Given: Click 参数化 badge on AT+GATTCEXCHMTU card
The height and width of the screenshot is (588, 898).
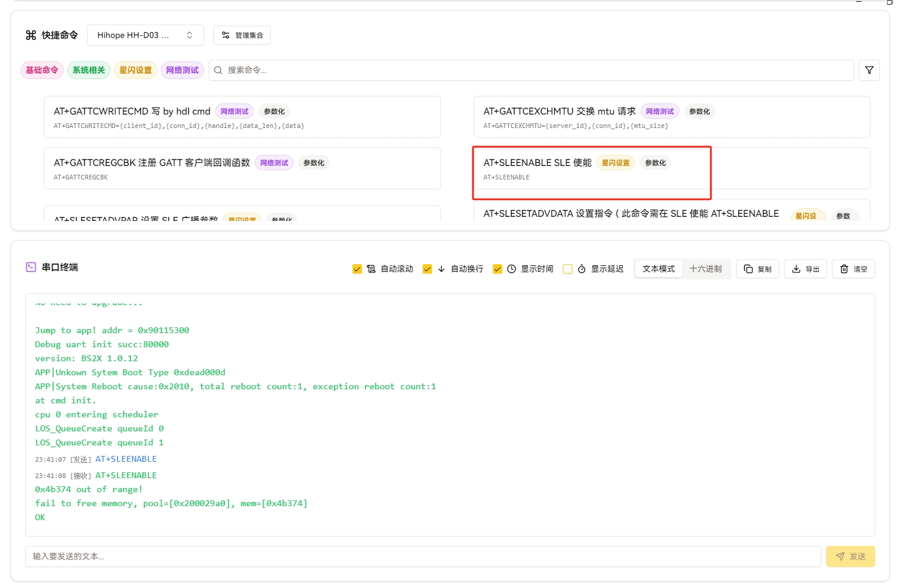Looking at the screenshot, I should pos(700,112).
